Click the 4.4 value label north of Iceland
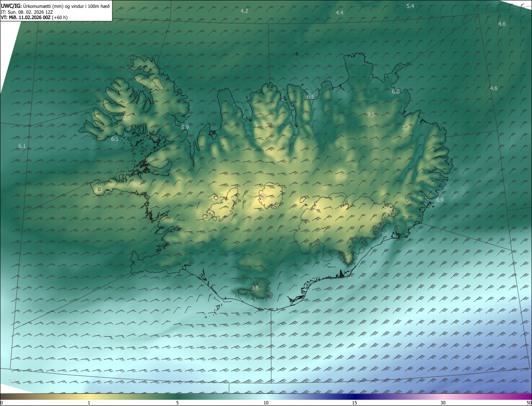The width and height of the screenshot is (532, 406). click(340, 13)
